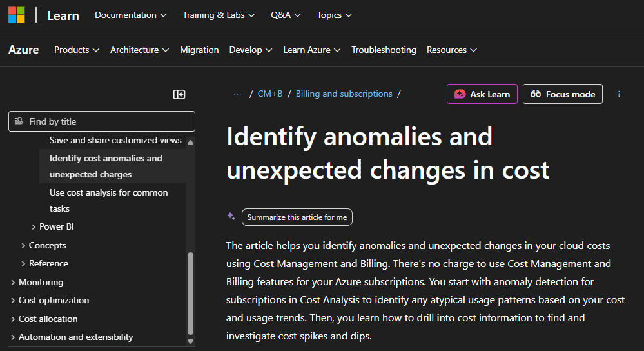Open the Develop dropdown
Viewport: 644px width, 351px height.
tap(251, 50)
